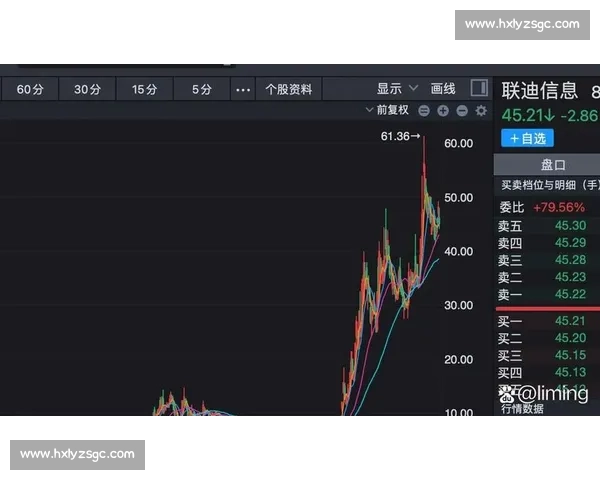The image size is (600, 480).
Task: Select 买二 price 45.20
Action: coord(570,338)
